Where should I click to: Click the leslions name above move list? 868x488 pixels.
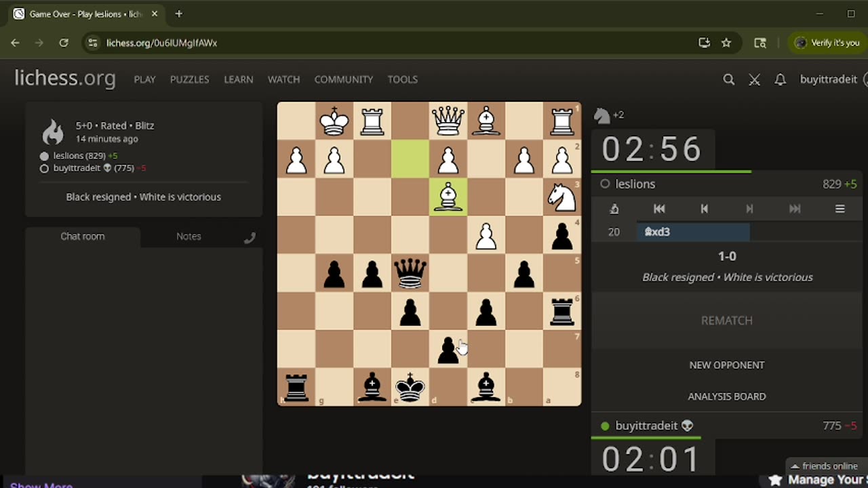point(635,184)
